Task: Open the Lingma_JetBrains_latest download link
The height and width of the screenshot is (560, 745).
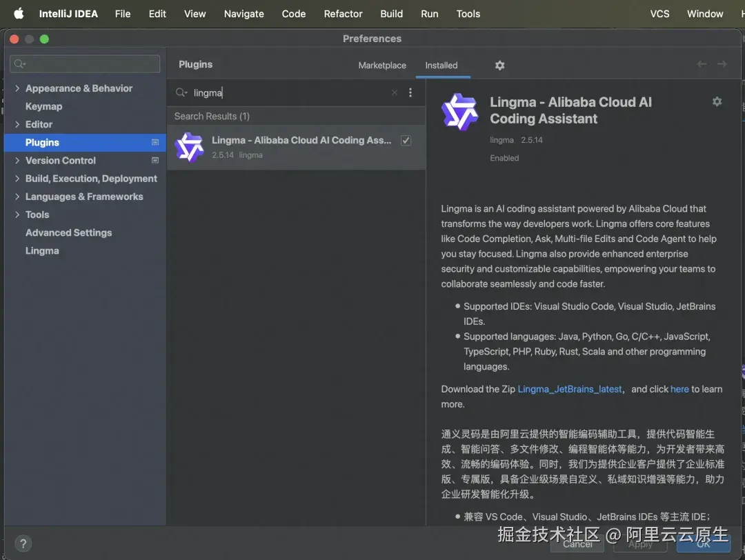Action: point(570,389)
